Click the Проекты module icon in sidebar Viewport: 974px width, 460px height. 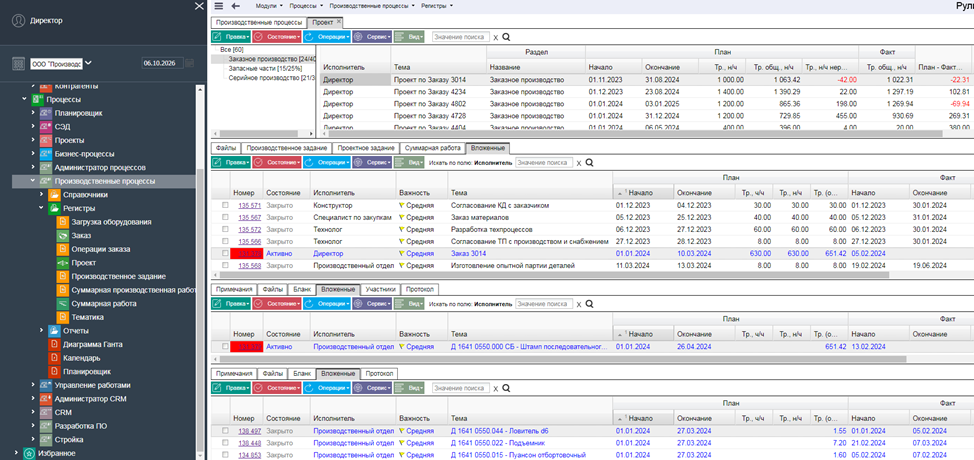pos(46,140)
